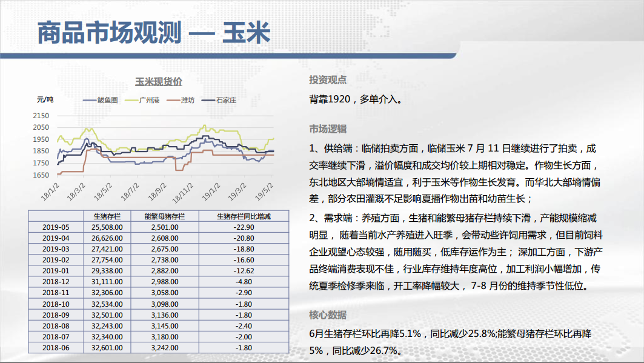Click the sentence starting 6月生猪存栏环比再降5.1%
644x363 pixels.
(x=450, y=342)
